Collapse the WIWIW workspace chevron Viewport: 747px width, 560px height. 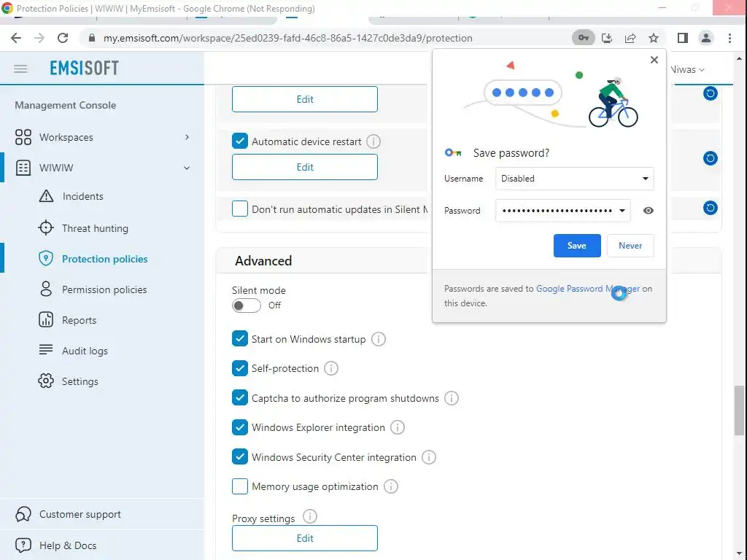pos(187,168)
